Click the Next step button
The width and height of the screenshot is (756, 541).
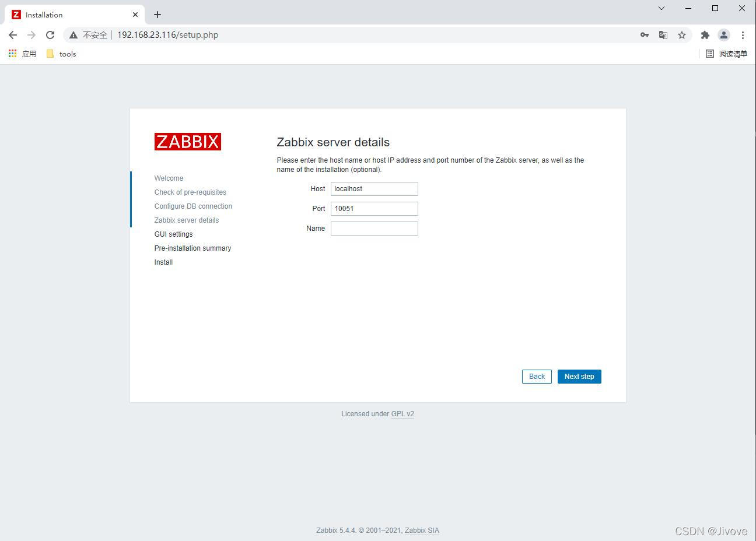coord(579,377)
